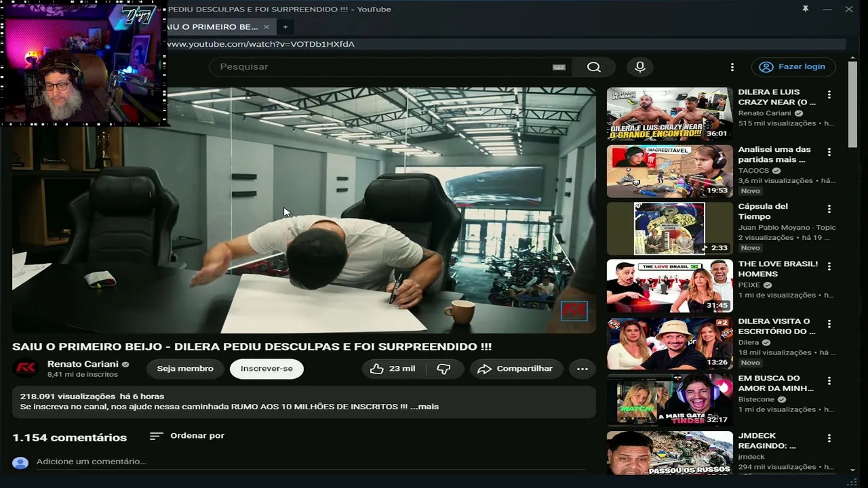Click the channel watermark logo in video

point(574,311)
